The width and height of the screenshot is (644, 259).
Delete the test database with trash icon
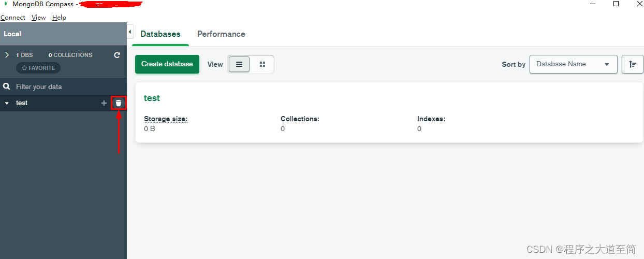[x=119, y=103]
